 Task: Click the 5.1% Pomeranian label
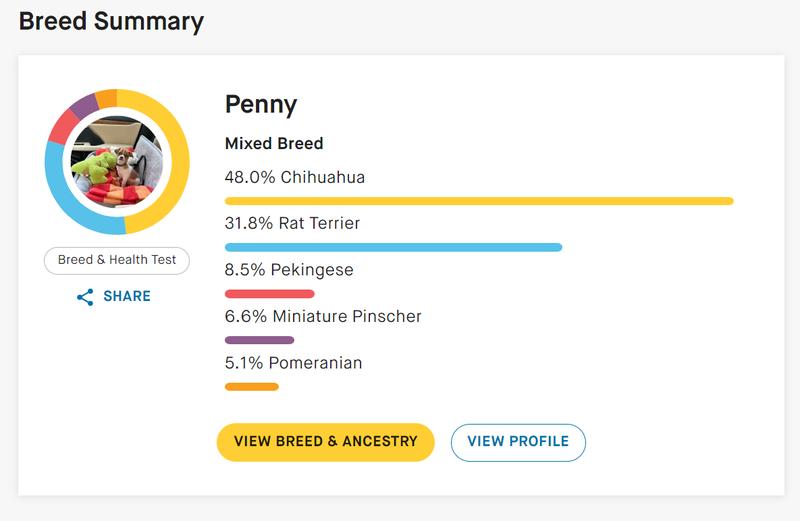tap(293, 363)
